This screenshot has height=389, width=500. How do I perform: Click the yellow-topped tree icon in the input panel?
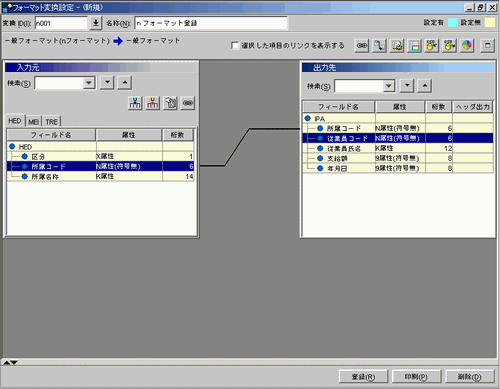[x=153, y=103]
